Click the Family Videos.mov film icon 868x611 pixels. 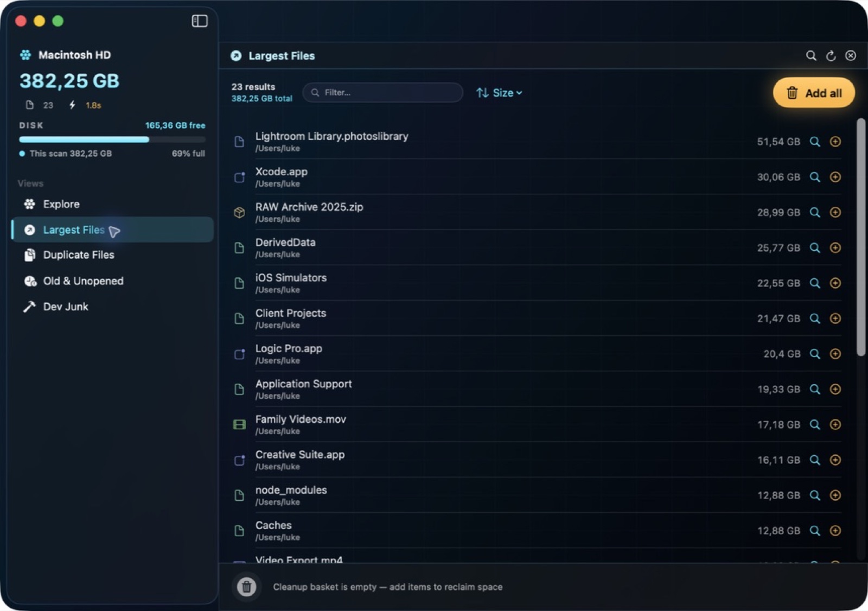click(239, 424)
